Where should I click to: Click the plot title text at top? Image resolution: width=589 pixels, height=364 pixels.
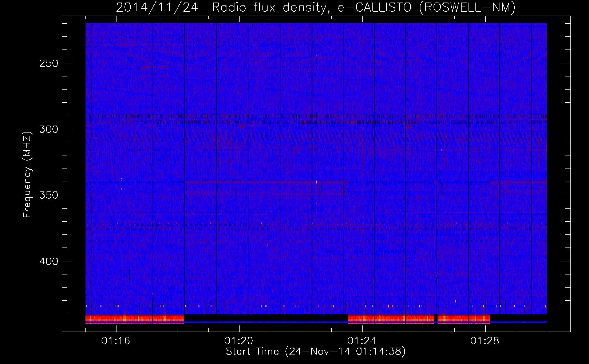316,7
